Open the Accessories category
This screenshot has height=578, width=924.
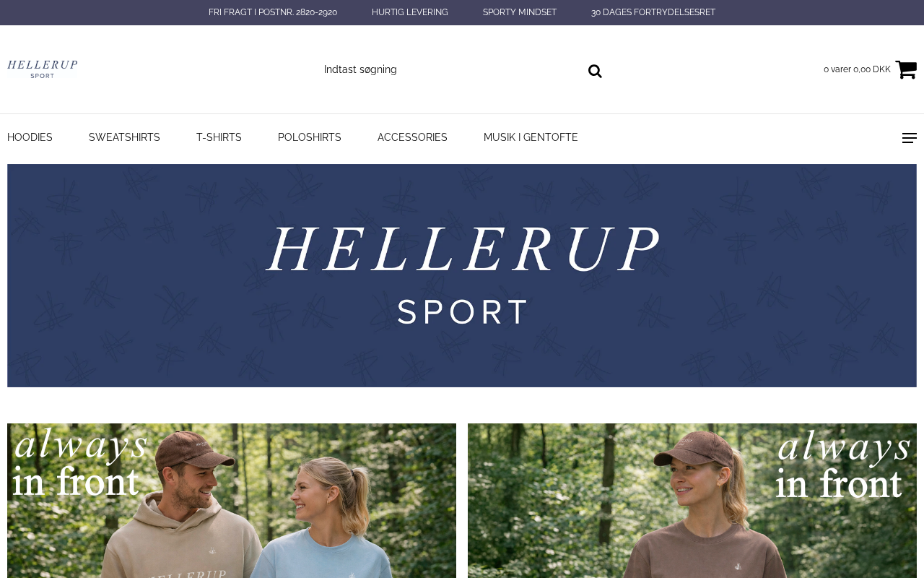(x=412, y=137)
